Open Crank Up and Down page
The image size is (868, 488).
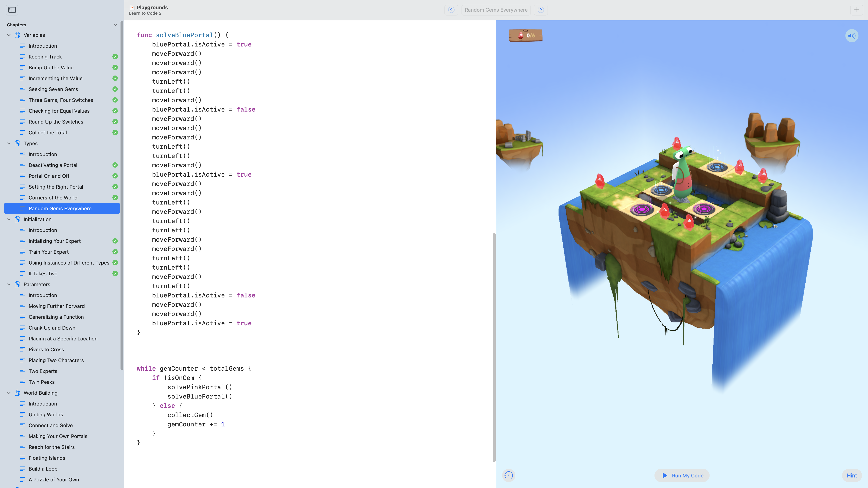click(62, 328)
